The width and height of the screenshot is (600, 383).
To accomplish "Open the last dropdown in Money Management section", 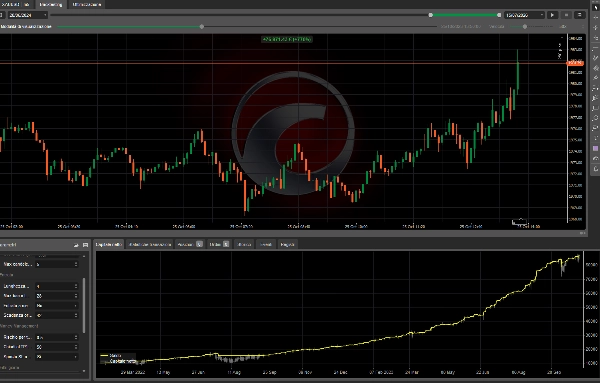I will pyautogui.click(x=57, y=357).
